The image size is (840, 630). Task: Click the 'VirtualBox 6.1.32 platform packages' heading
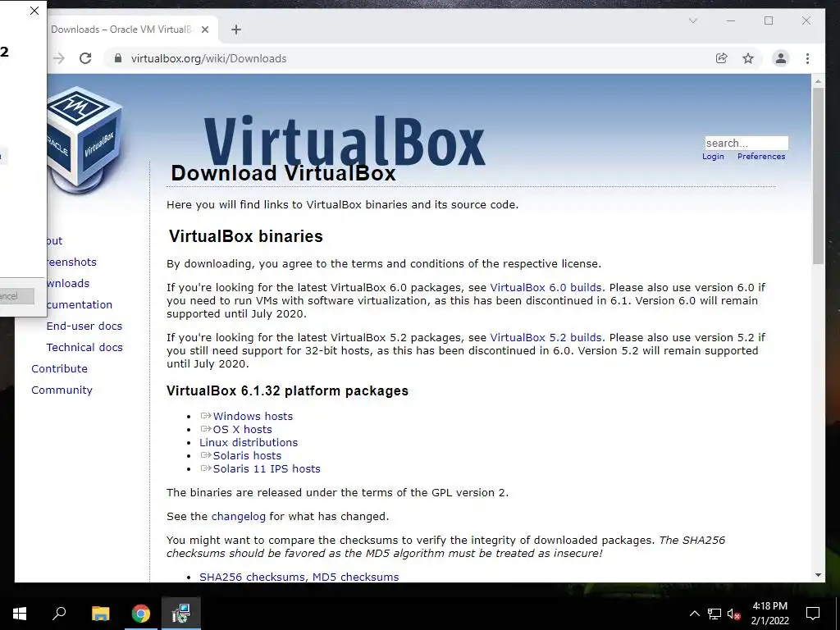point(287,390)
